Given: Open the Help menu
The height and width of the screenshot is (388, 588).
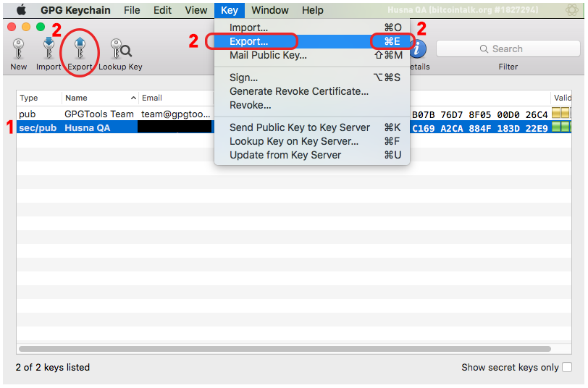Looking at the screenshot, I should coord(312,10).
